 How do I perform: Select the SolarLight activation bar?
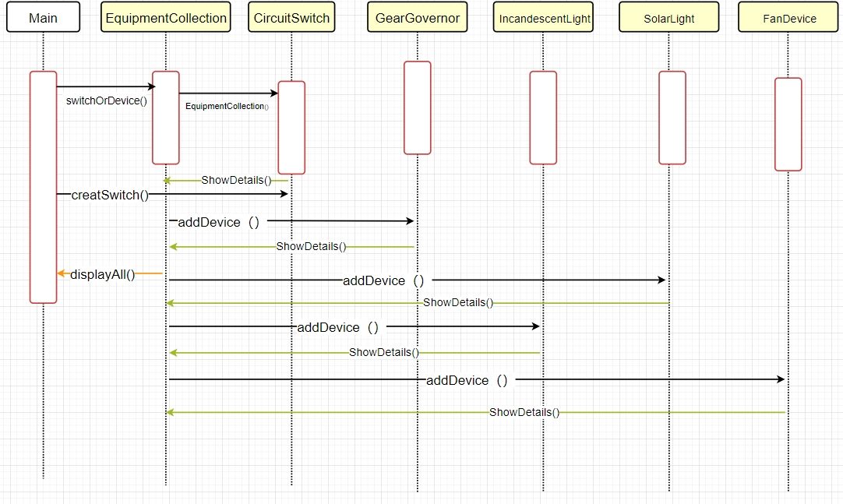point(672,117)
